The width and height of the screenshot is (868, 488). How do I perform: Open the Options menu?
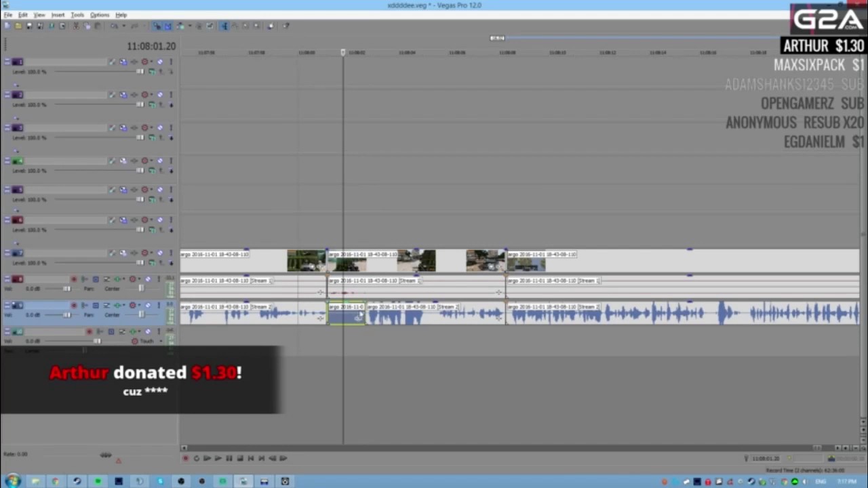coord(100,15)
